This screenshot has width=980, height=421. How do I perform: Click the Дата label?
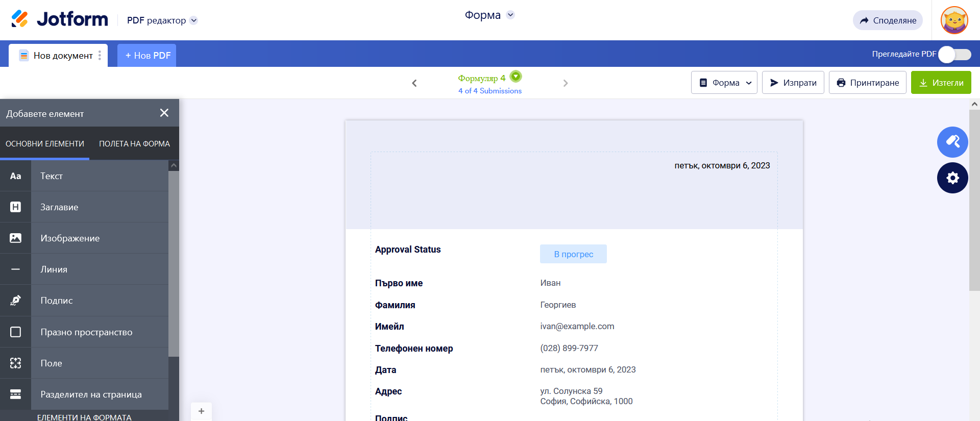tap(385, 370)
